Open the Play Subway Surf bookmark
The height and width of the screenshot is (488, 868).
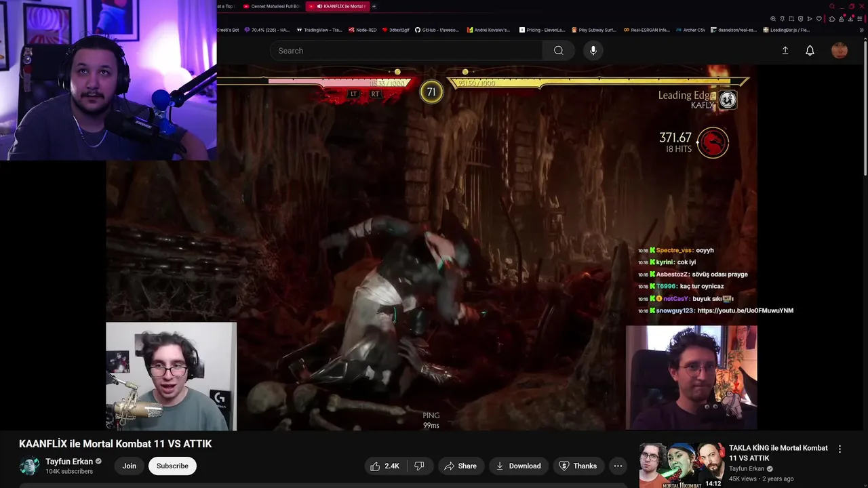(x=594, y=30)
